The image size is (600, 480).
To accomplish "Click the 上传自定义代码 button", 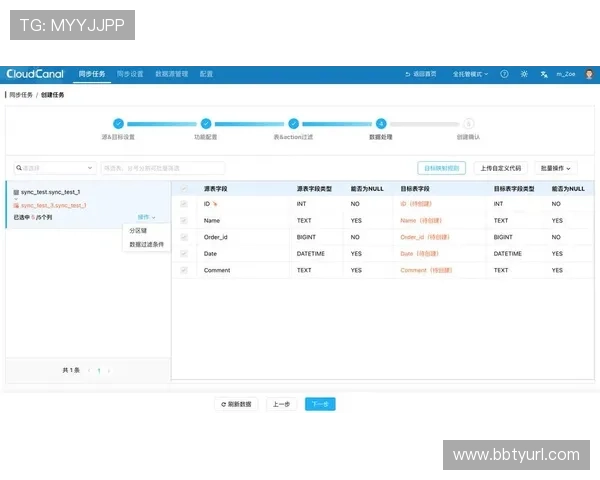I will (501, 168).
